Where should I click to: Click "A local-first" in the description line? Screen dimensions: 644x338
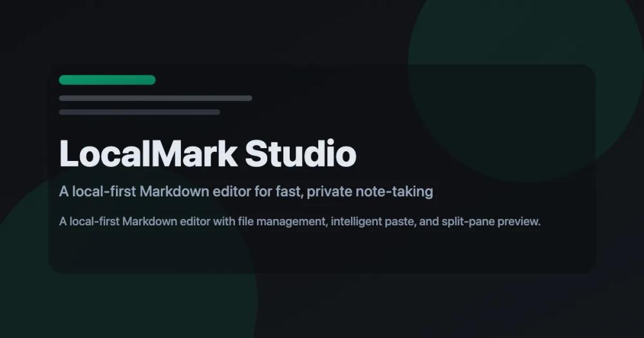[x=89, y=221]
